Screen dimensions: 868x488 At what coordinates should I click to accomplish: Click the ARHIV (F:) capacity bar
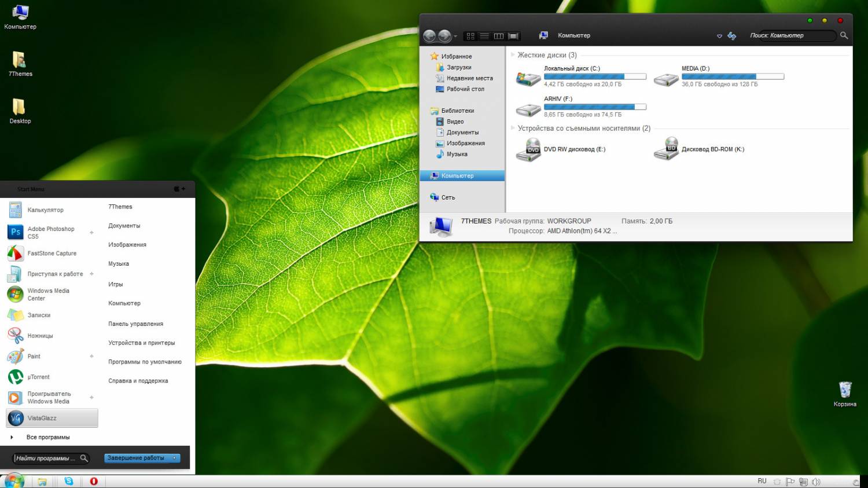pyautogui.click(x=595, y=107)
